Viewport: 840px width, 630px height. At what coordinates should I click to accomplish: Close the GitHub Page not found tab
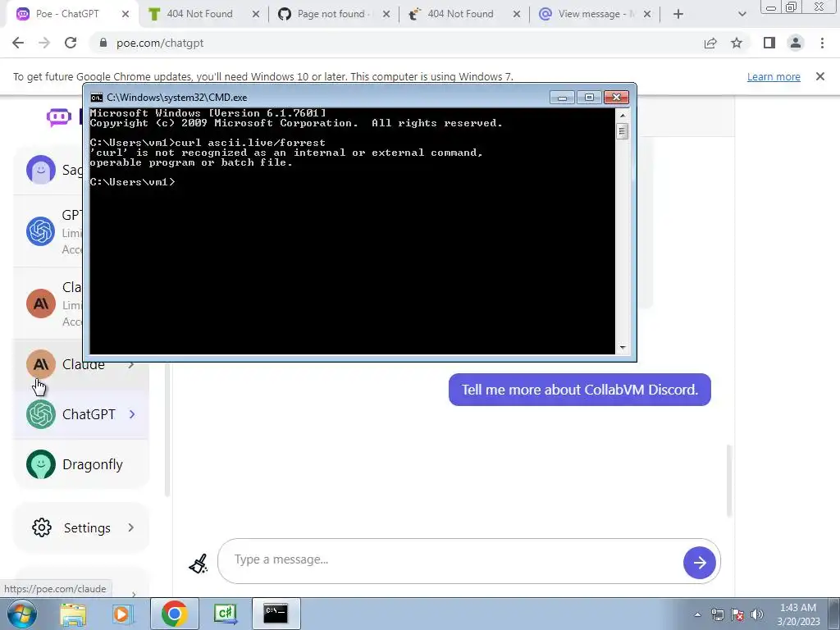click(386, 14)
